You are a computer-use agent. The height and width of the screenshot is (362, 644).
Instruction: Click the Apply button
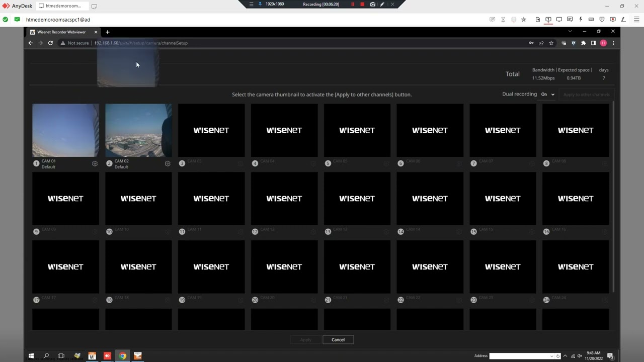pos(306,340)
